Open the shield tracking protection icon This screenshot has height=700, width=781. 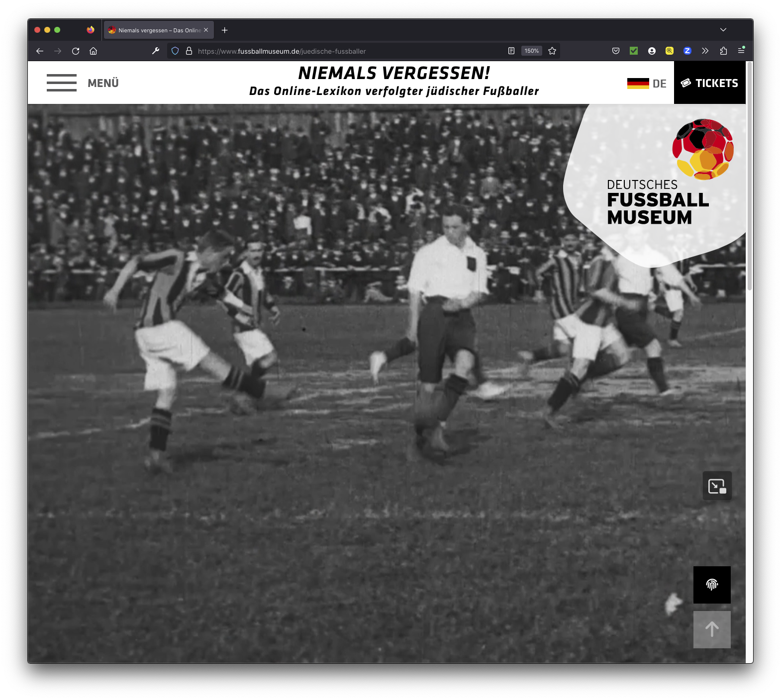(175, 51)
